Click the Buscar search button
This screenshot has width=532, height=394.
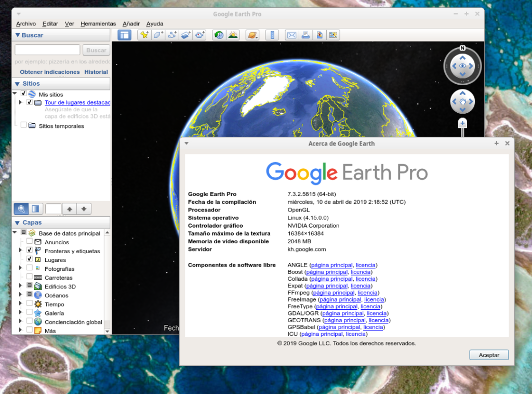coord(96,50)
